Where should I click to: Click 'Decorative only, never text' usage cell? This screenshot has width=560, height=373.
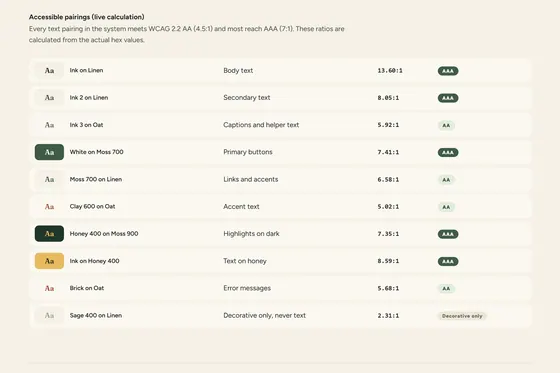265,315
